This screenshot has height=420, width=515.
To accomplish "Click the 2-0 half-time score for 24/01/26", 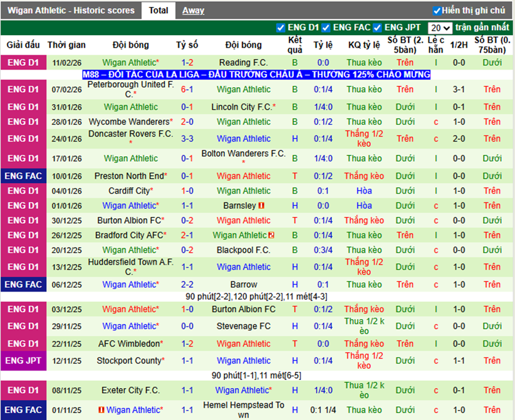I will coord(459,139).
